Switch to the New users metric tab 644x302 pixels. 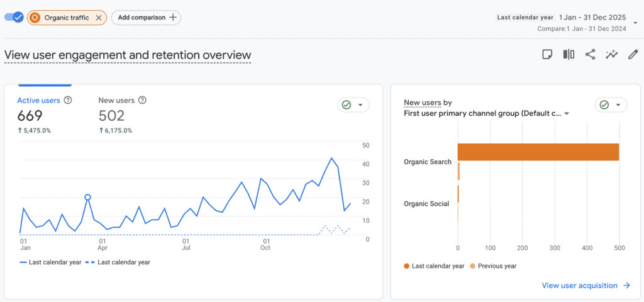(116, 100)
